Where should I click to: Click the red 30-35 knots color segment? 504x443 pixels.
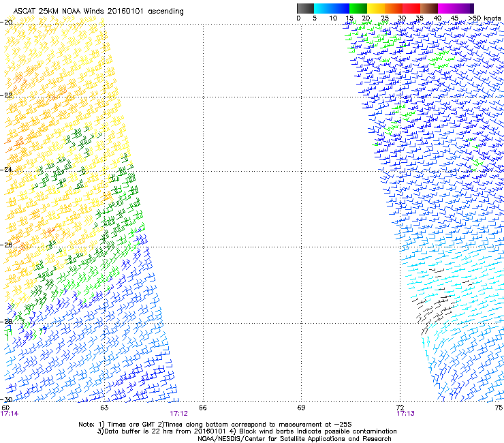coord(411,8)
